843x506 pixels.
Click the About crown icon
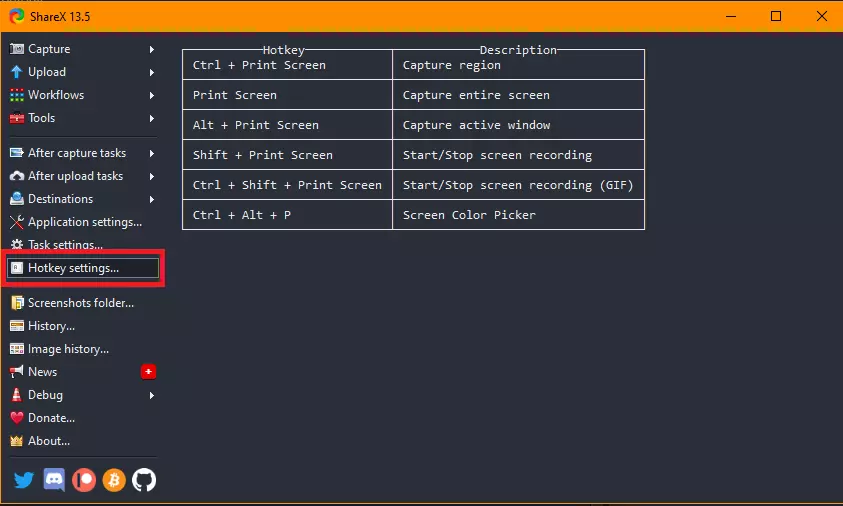17,441
